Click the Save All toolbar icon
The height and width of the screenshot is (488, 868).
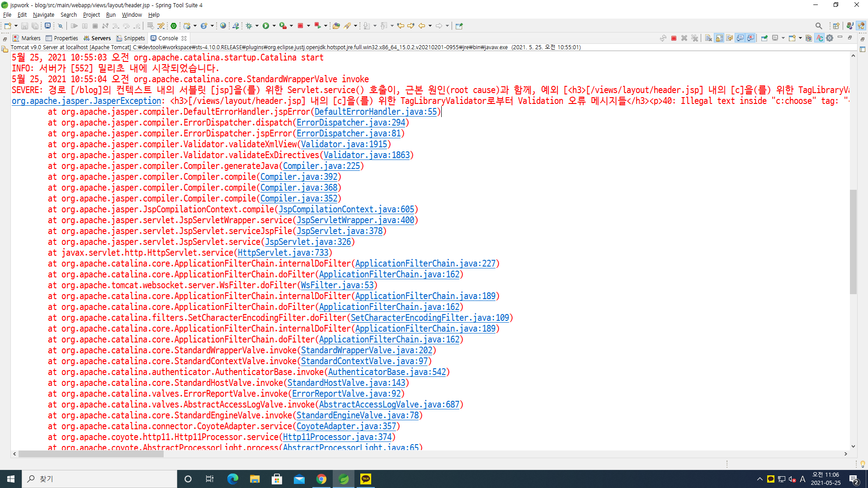[35, 26]
